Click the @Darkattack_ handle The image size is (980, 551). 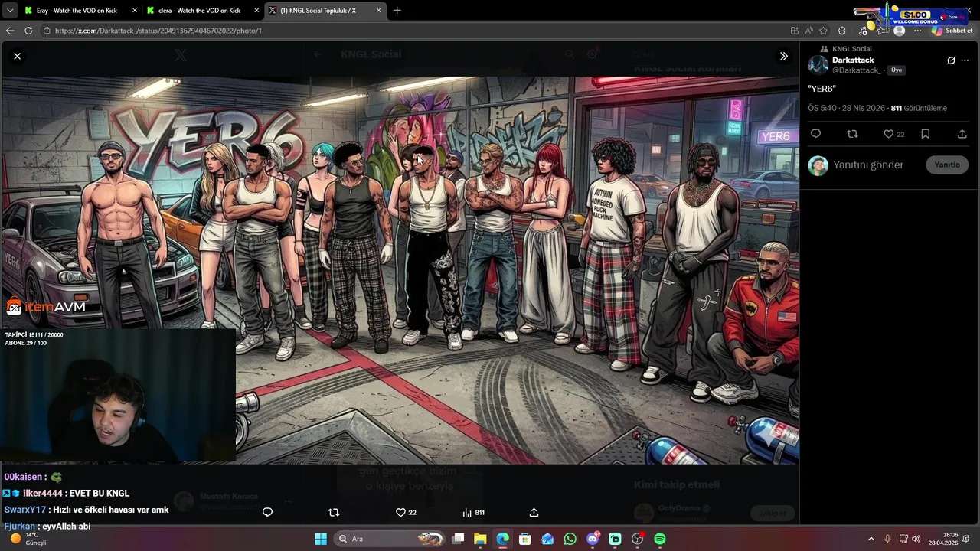(x=857, y=70)
